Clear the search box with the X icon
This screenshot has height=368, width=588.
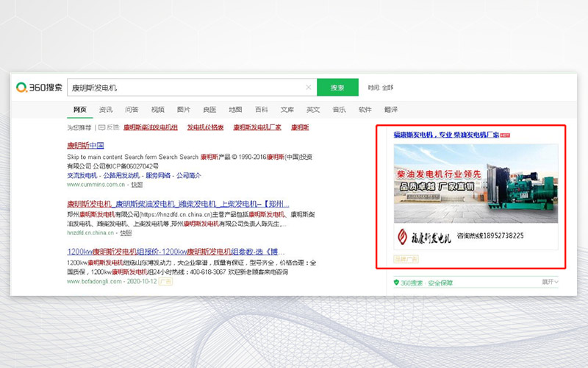coord(308,88)
